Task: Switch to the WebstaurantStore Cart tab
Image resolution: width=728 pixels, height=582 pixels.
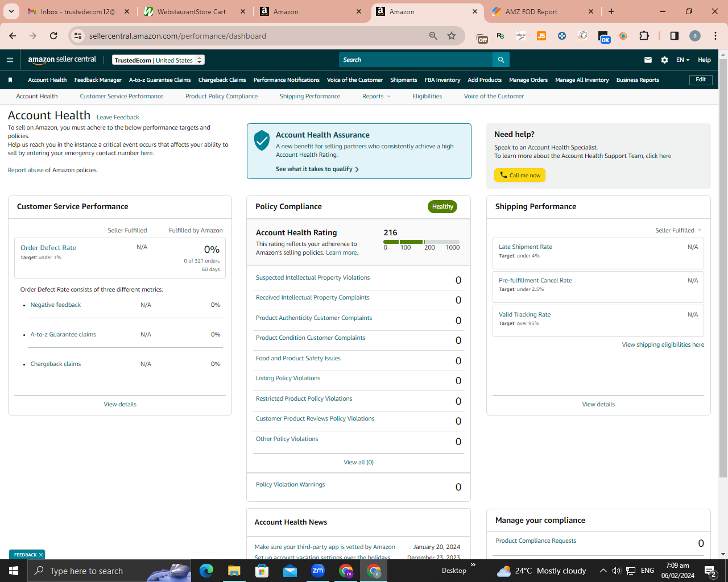Action: coord(194,11)
